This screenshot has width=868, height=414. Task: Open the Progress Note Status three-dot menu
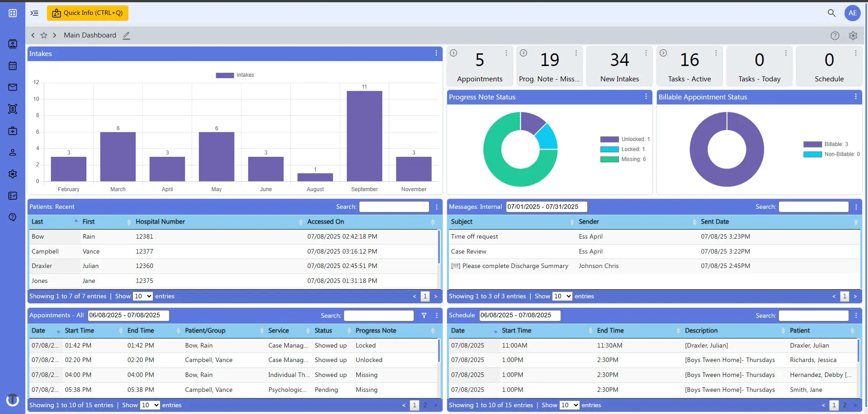[x=646, y=97]
